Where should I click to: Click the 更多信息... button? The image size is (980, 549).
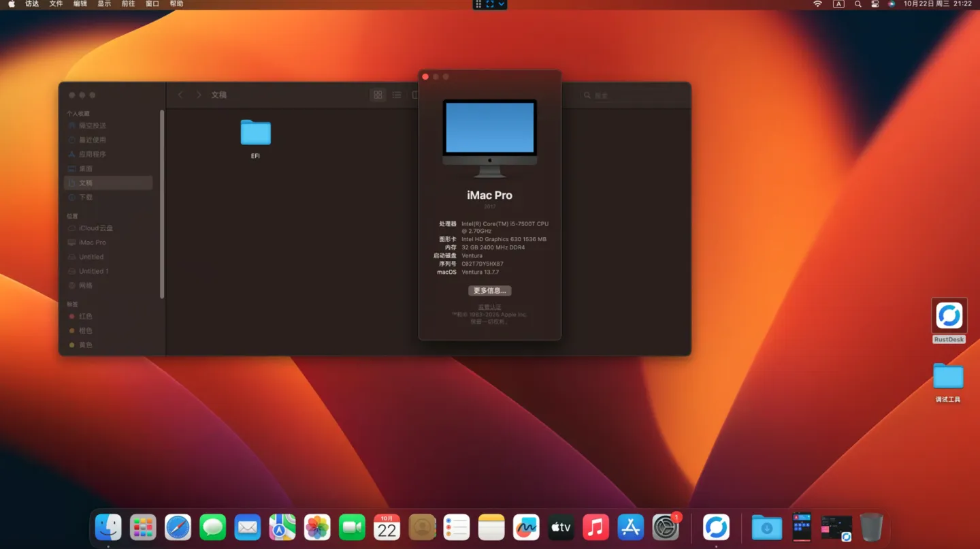(489, 290)
